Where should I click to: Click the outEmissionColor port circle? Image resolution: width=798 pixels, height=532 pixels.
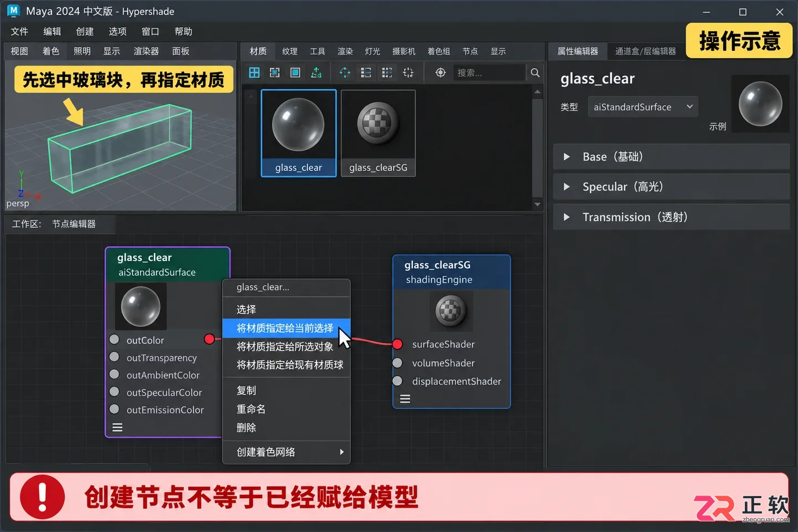coord(114,409)
